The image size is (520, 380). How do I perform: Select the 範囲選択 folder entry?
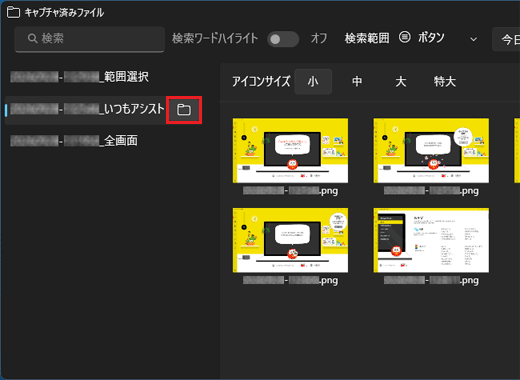[x=80, y=77]
